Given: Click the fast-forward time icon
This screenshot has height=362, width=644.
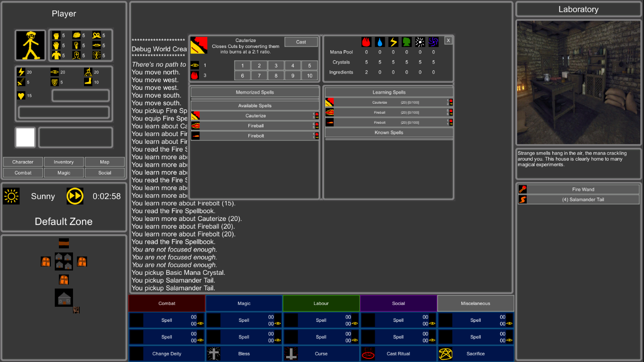Looking at the screenshot, I should (75, 196).
